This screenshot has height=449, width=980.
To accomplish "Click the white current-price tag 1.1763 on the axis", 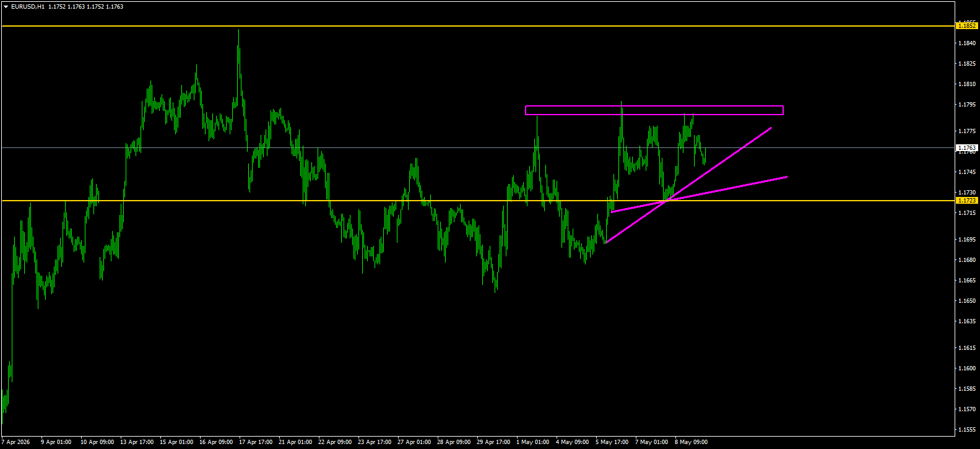I will (967, 148).
